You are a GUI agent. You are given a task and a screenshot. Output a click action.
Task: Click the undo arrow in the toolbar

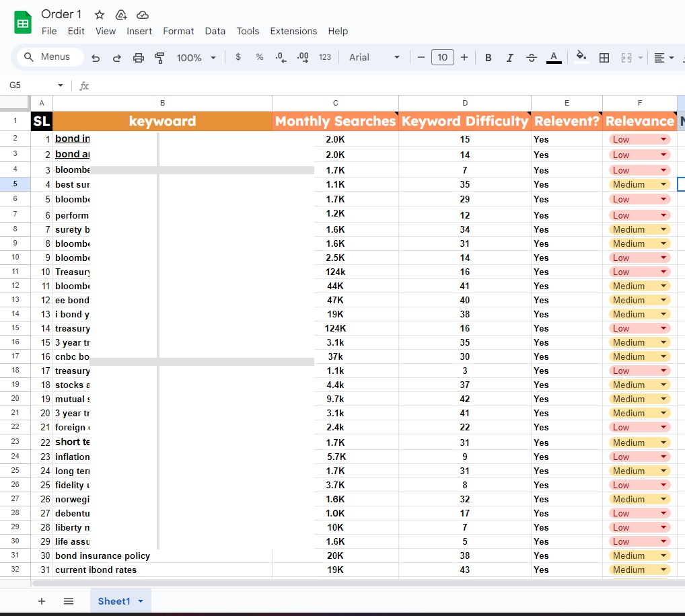[x=96, y=58]
